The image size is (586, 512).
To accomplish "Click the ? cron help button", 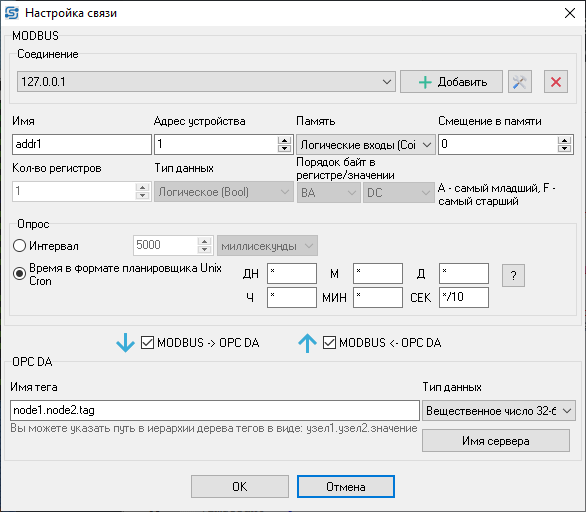I will (x=513, y=276).
